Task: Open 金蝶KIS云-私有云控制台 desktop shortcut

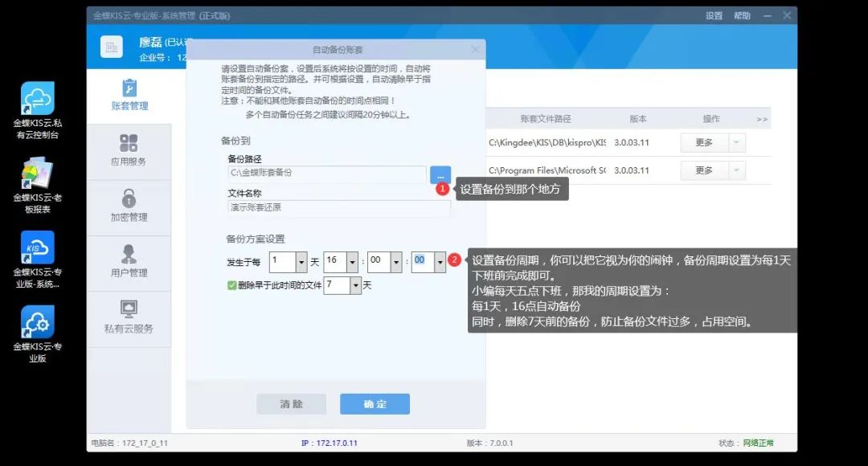Action: [38, 111]
